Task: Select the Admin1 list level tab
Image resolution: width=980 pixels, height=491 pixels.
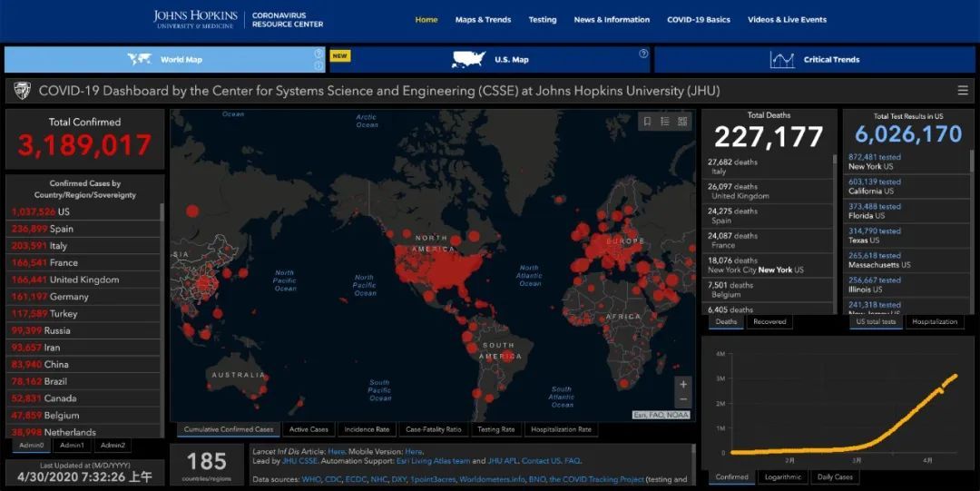Action: click(x=73, y=445)
